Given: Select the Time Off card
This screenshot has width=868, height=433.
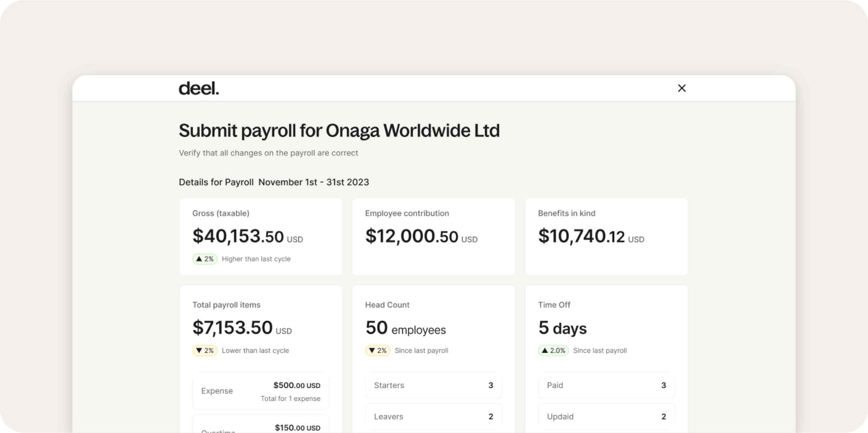Looking at the screenshot, I should click(x=606, y=316).
